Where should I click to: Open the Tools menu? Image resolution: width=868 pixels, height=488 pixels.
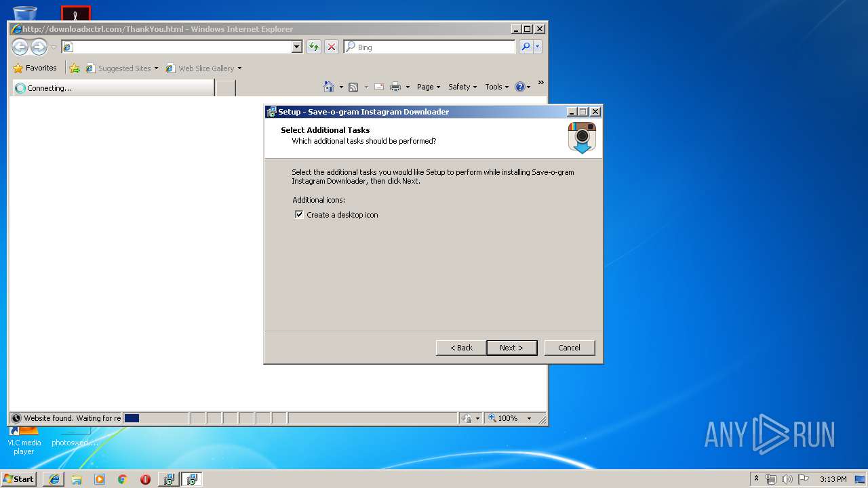[x=497, y=87]
